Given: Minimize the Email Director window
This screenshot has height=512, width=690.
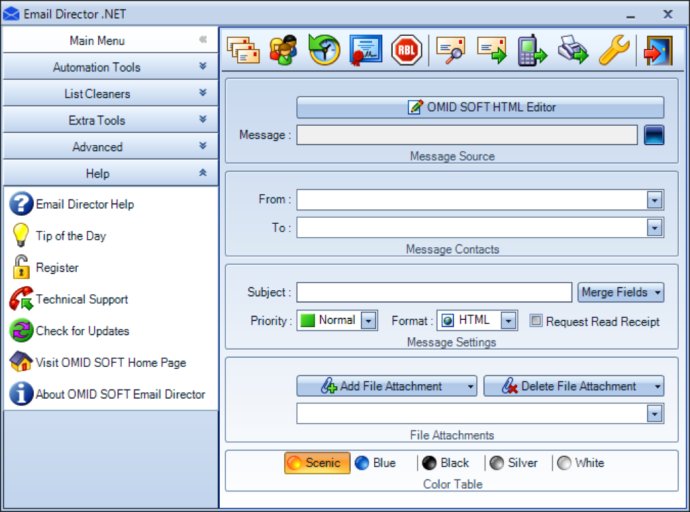Looking at the screenshot, I should tap(631, 16).
